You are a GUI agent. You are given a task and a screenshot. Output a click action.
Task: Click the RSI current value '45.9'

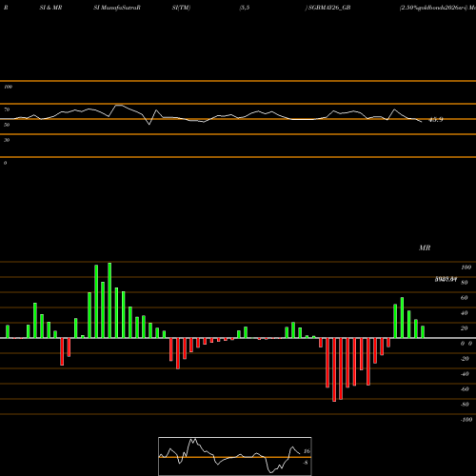click(436, 120)
